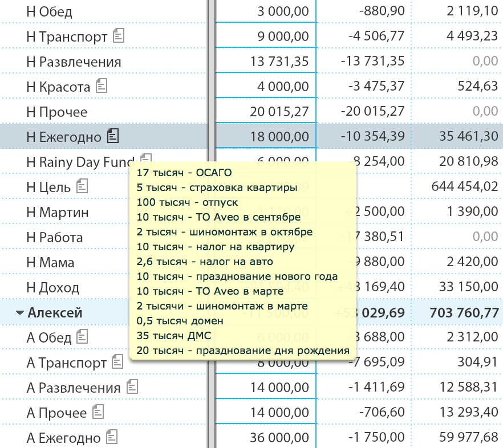Screen dimensions: 503x448
Task: Select the Н Прочее category name
Action: pyautogui.click(x=57, y=112)
